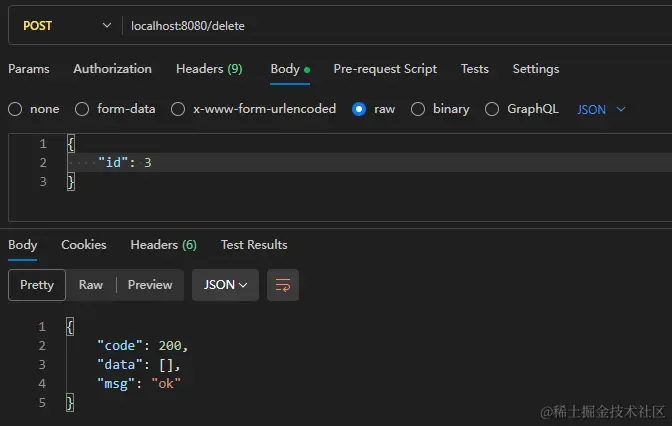Click the "code": 200 response line

click(x=142, y=345)
